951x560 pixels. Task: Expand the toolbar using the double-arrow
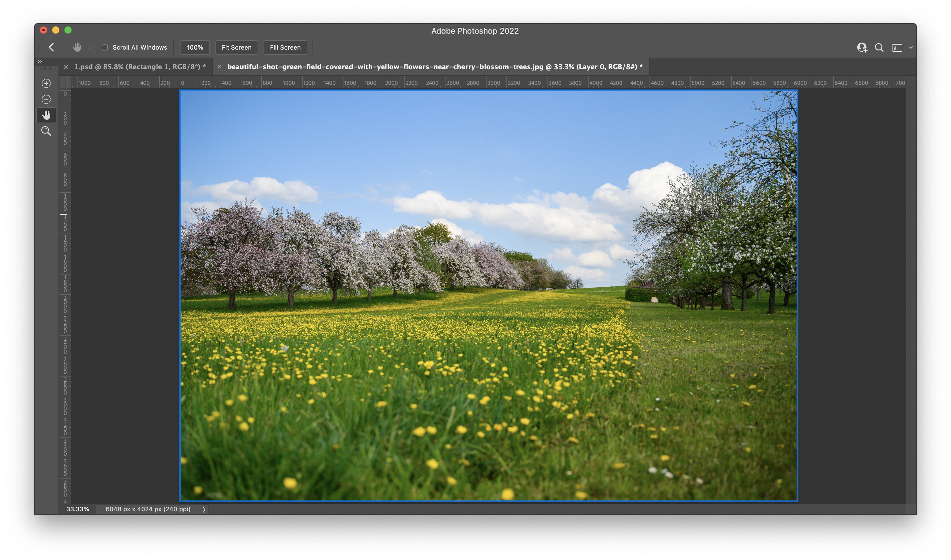[x=40, y=62]
